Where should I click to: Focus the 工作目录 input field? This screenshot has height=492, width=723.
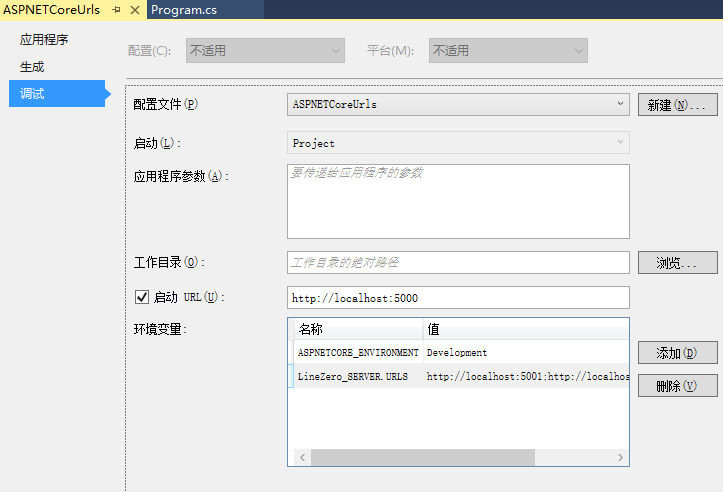(458, 263)
